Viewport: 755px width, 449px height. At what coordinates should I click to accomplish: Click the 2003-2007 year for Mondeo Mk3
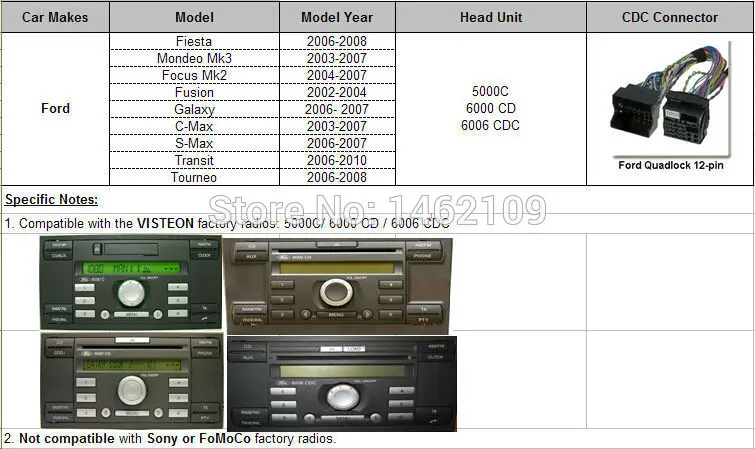click(x=337, y=58)
